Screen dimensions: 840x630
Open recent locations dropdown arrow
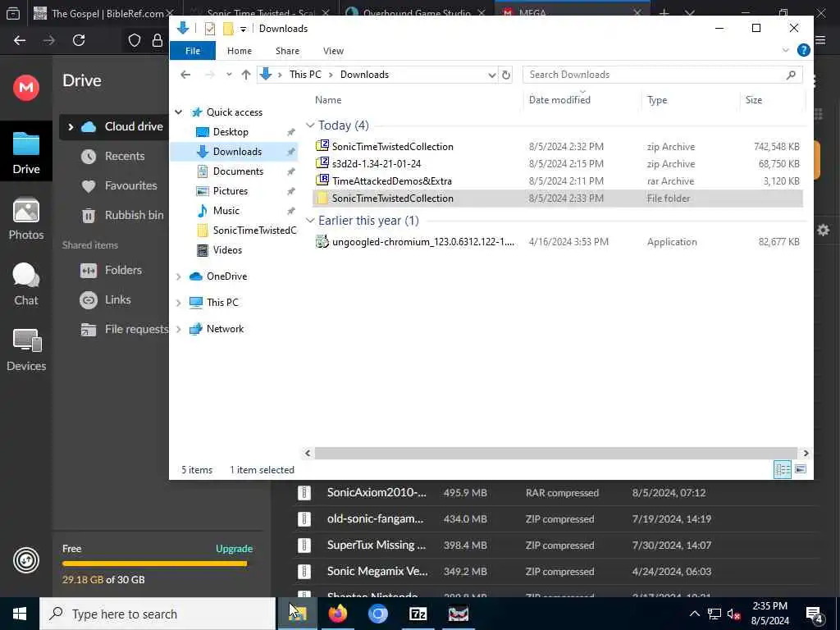tap(229, 75)
